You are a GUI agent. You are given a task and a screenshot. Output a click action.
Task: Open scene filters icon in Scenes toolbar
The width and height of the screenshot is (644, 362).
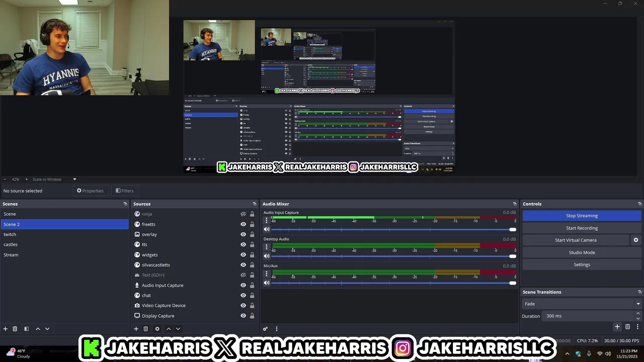(x=26, y=329)
